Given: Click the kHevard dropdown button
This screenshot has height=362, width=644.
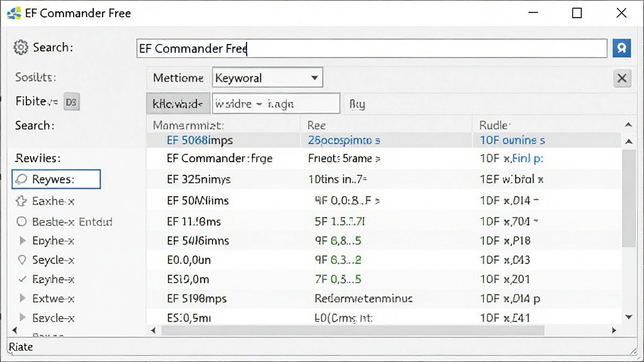Looking at the screenshot, I should 178,104.
